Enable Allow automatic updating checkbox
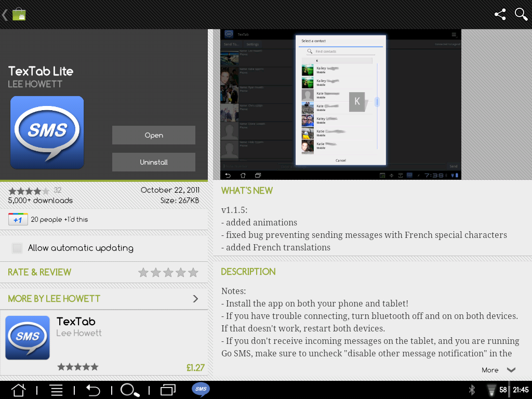Viewport: 532px width, 399px height. click(x=17, y=248)
